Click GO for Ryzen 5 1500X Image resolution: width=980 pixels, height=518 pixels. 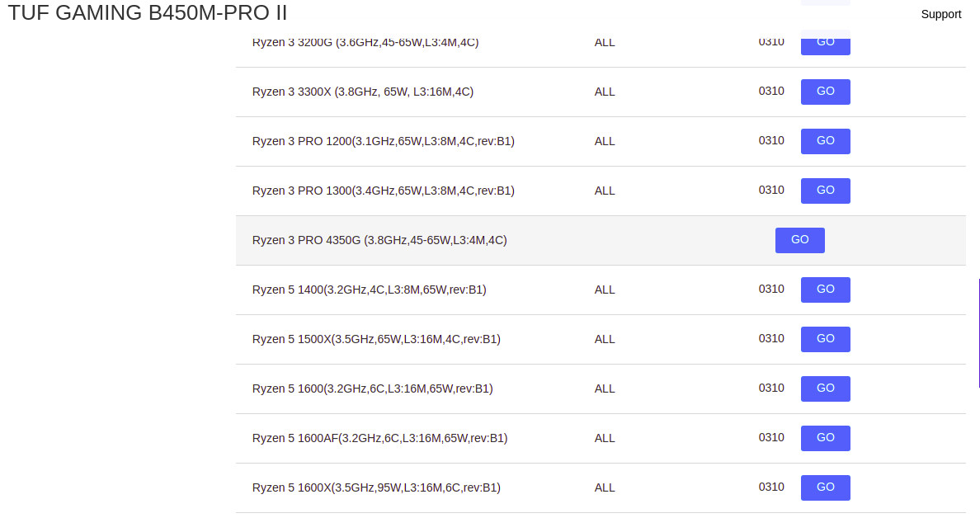(825, 339)
